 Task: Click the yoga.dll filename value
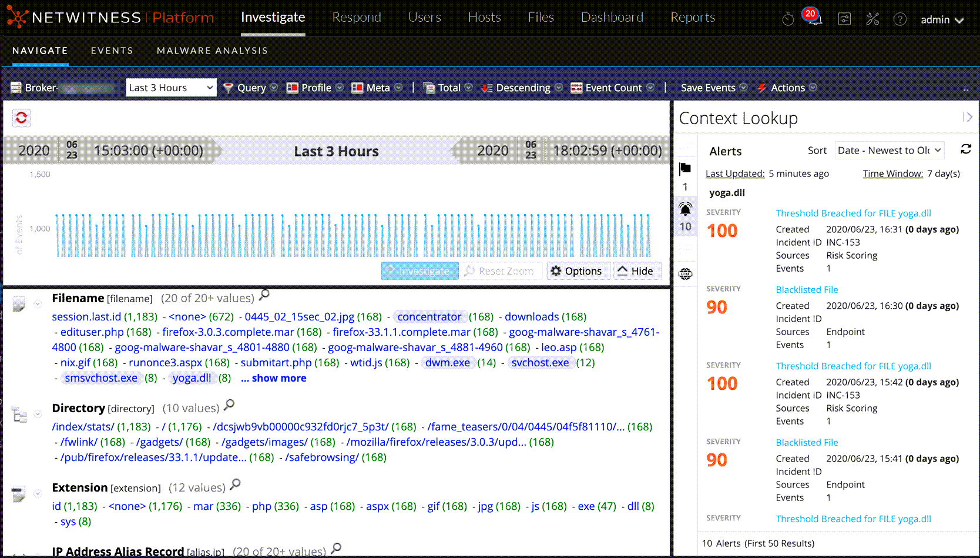[192, 378]
